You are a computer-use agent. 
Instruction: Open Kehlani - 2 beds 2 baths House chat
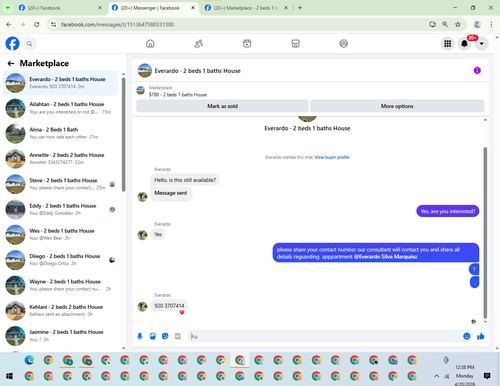point(60,311)
